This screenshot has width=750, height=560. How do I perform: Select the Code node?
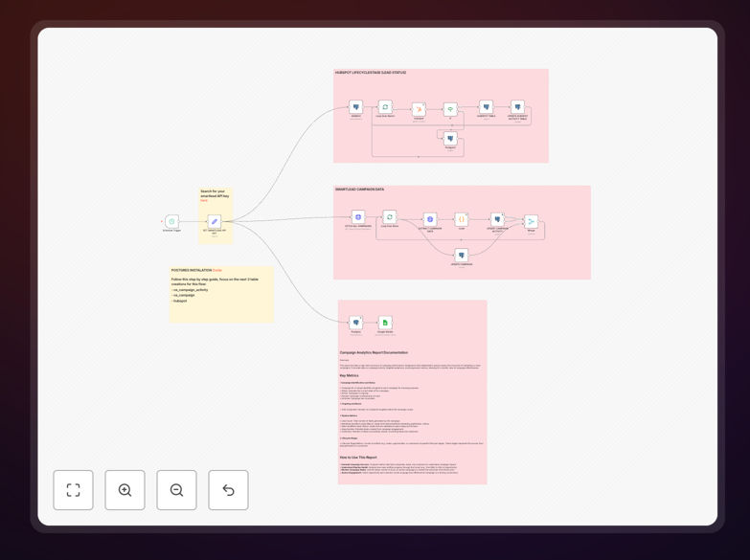(462, 219)
